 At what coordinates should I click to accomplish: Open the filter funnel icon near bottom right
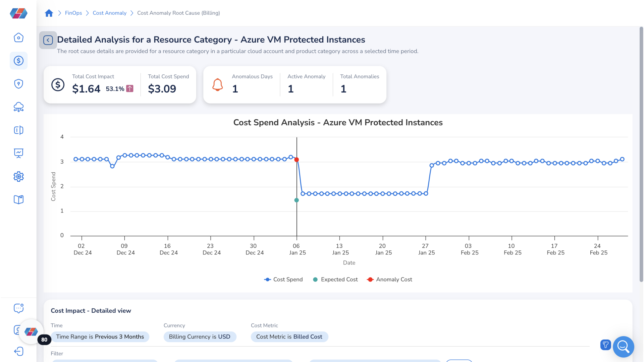(605, 345)
